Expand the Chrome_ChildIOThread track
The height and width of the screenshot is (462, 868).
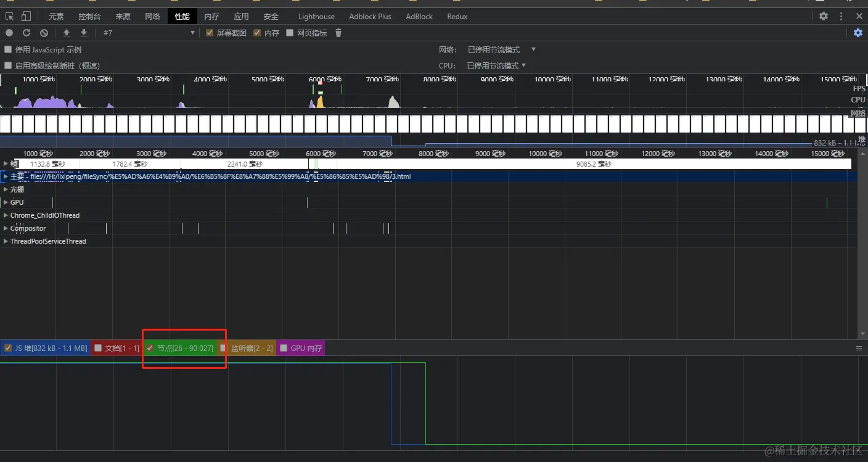pyautogui.click(x=6, y=215)
